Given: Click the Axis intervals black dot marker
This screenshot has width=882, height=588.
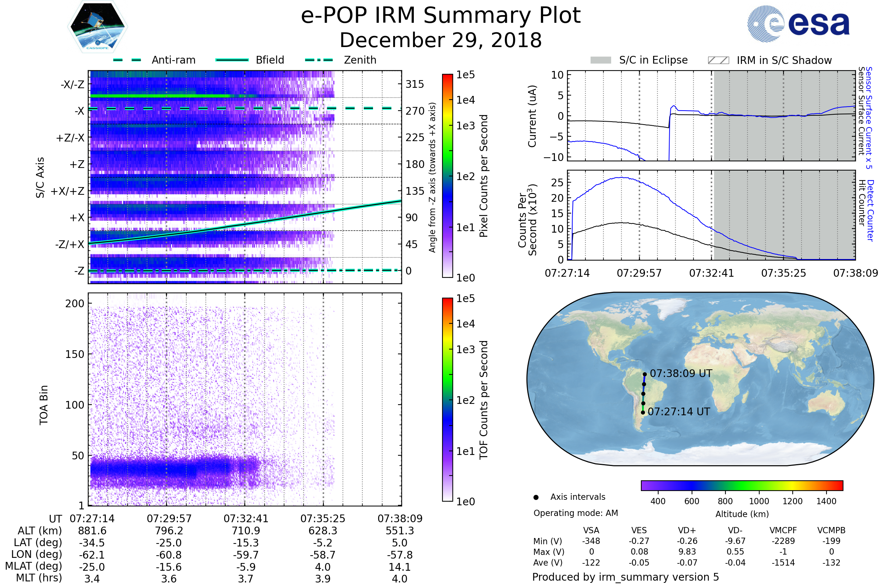Looking at the screenshot, I should 536,497.
